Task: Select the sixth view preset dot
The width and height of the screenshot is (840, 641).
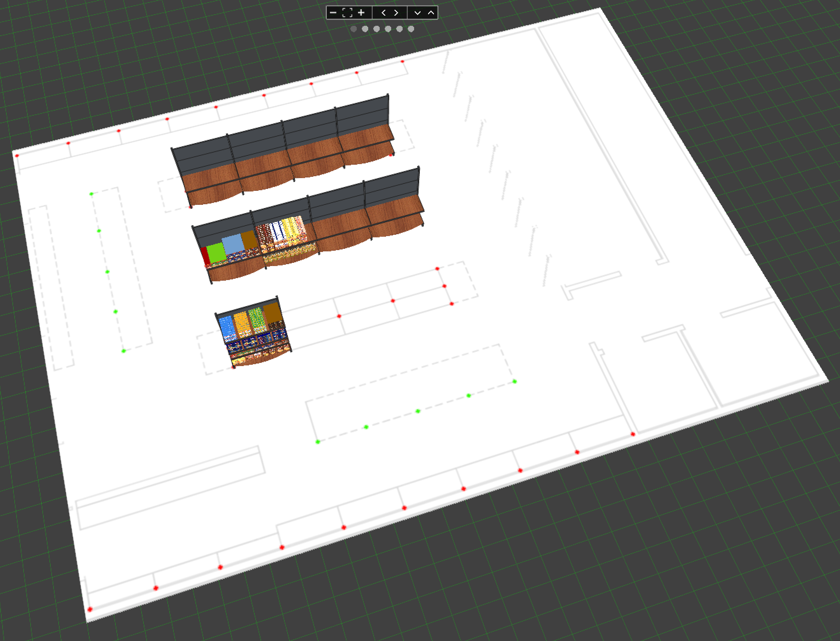Action: (x=411, y=29)
